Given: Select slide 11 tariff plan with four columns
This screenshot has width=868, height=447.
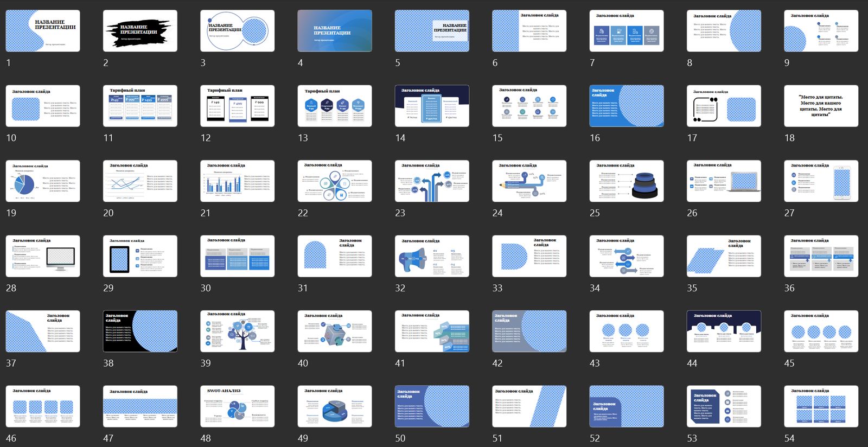Looking at the screenshot, I should click(x=140, y=106).
